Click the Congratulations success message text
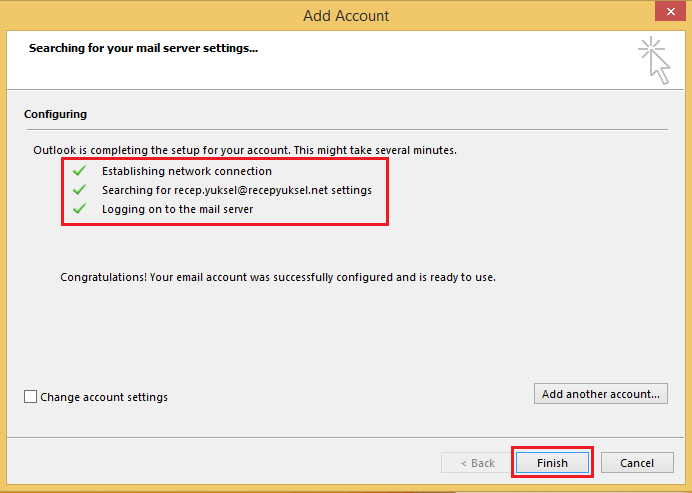The image size is (692, 493). click(278, 277)
